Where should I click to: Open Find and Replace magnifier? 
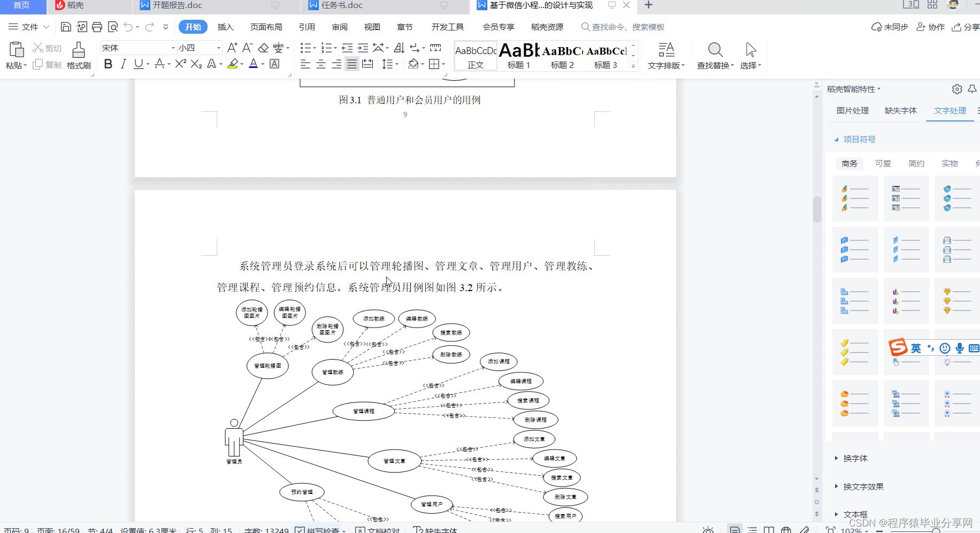tap(715, 50)
